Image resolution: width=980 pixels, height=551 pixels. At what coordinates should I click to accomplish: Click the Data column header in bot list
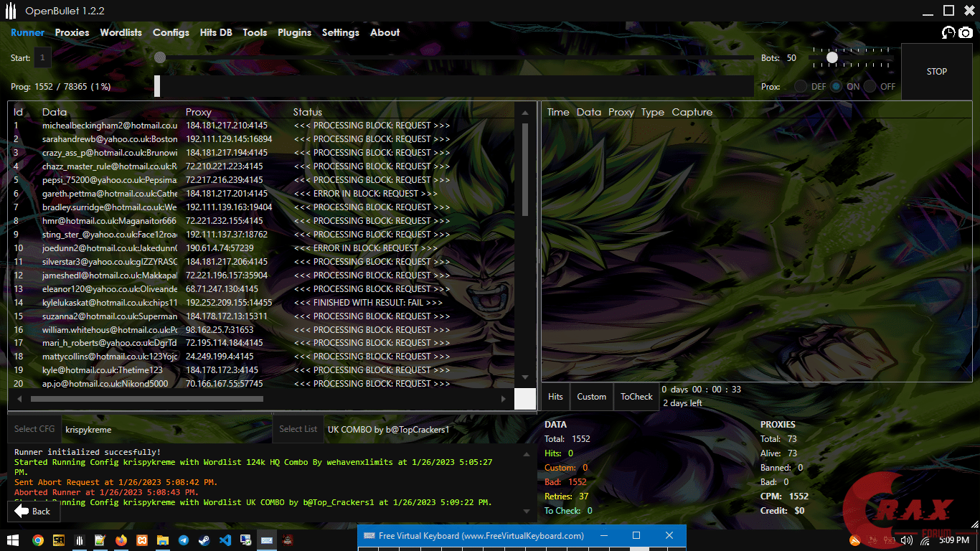tap(55, 112)
